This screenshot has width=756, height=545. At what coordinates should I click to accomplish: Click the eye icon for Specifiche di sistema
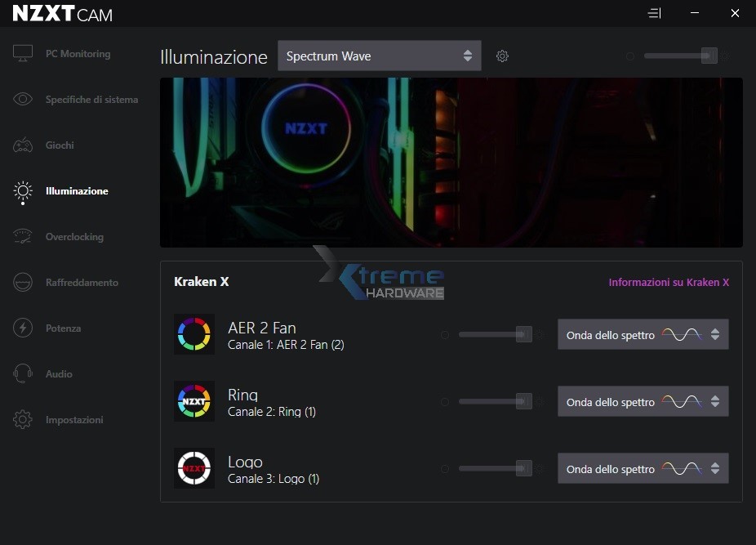pyautogui.click(x=23, y=100)
